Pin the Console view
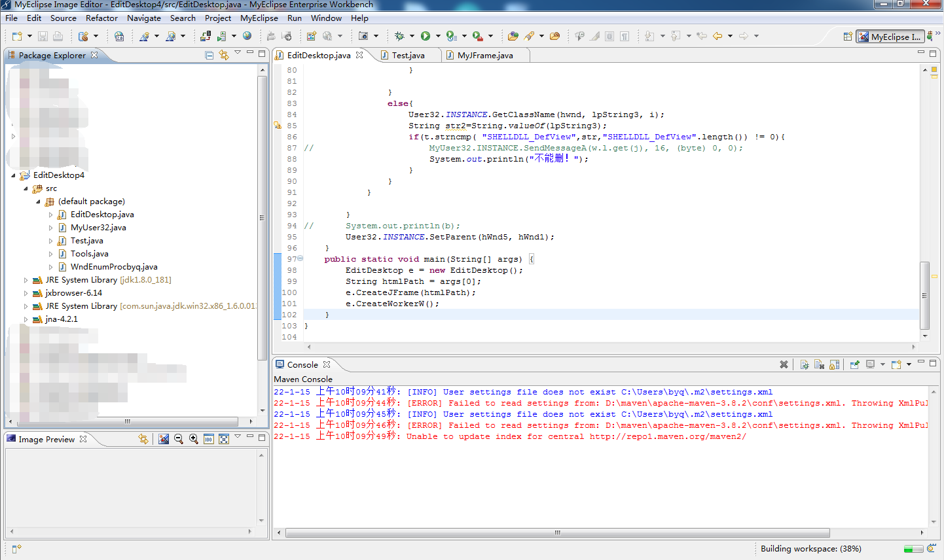Viewport: 944px width, 560px height. click(x=855, y=364)
